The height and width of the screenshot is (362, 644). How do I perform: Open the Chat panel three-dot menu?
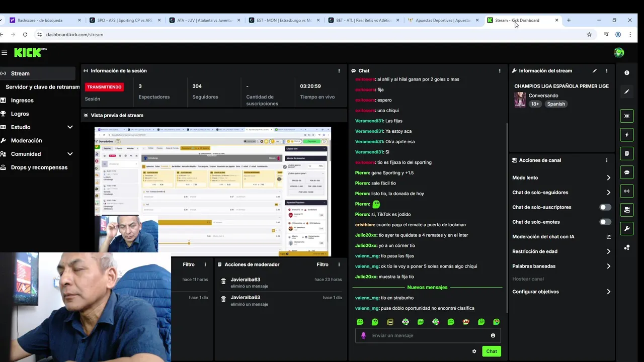pos(500,71)
